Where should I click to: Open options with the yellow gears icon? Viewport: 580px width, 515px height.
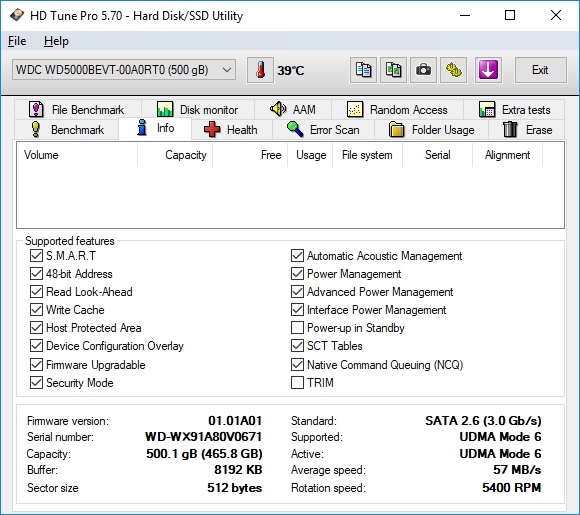453,70
